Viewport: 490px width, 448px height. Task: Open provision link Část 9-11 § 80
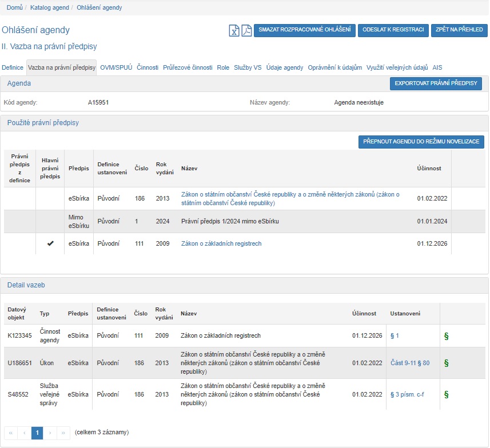pyautogui.click(x=409, y=363)
